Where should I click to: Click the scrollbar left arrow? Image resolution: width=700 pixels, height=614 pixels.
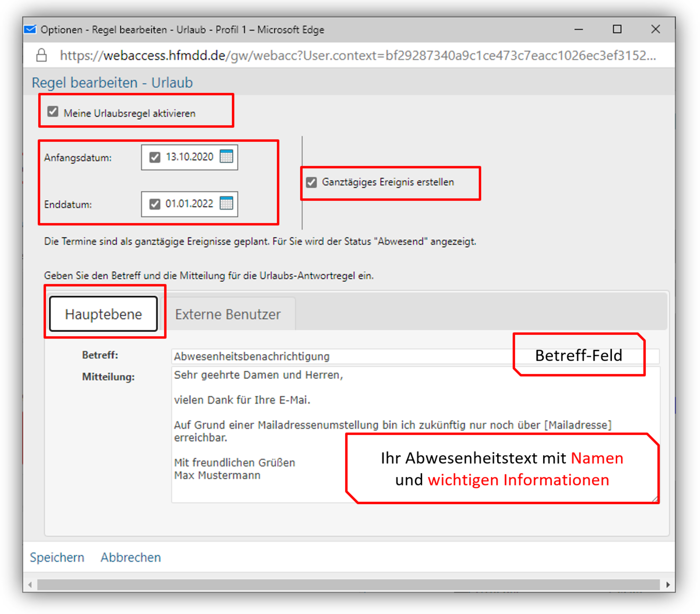pyautogui.click(x=30, y=584)
